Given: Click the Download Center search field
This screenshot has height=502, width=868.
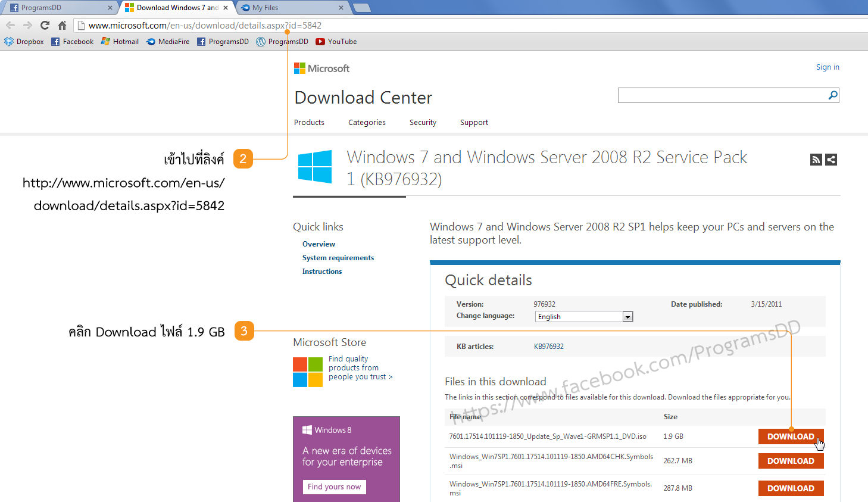Looking at the screenshot, I should (x=722, y=95).
